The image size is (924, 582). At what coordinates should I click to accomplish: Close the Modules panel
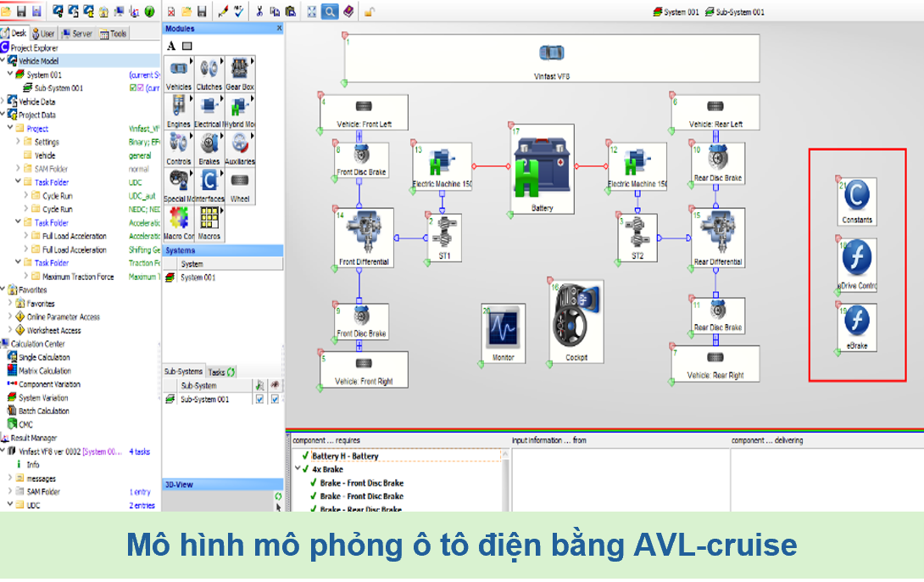[279, 28]
